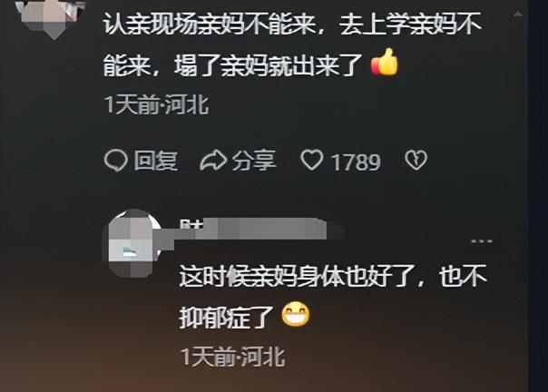
Task: Dislike comment with broken heart icon
Action: click(416, 160)
